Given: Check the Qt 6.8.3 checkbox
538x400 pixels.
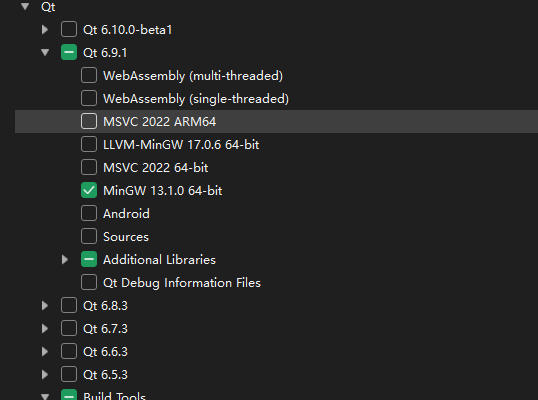Looking at the screenshot, I should click(69, 306).
